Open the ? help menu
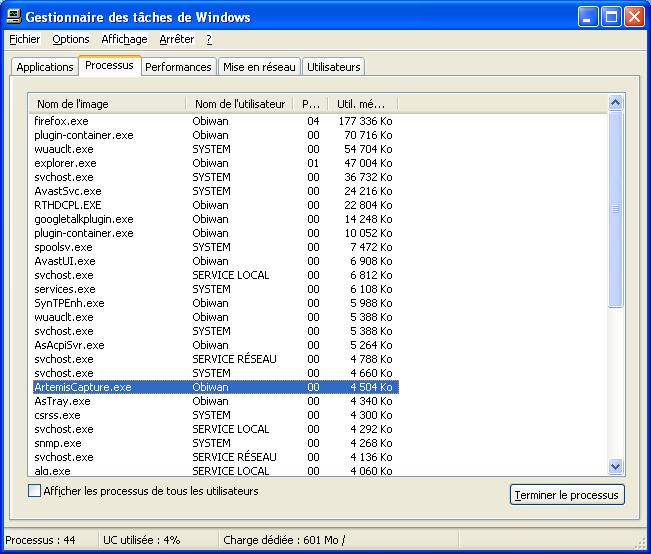Viewport: 651px width, 554px height. 209,39
